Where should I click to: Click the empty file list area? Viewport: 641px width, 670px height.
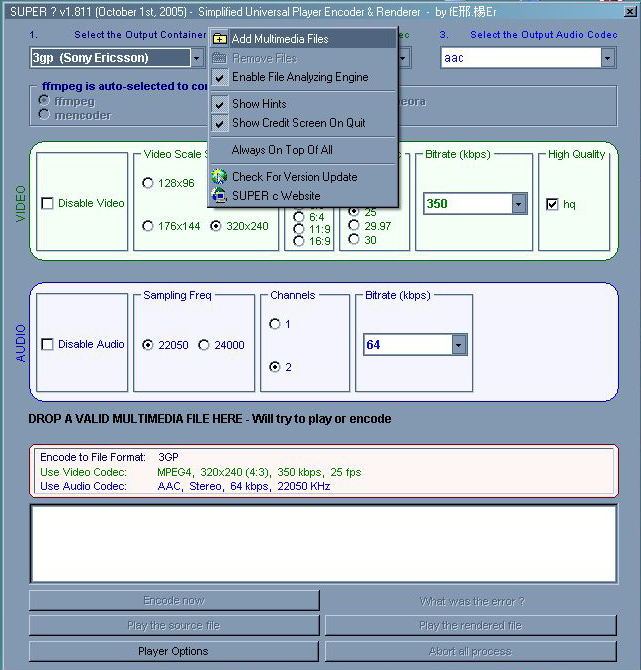tap(324, 543)
